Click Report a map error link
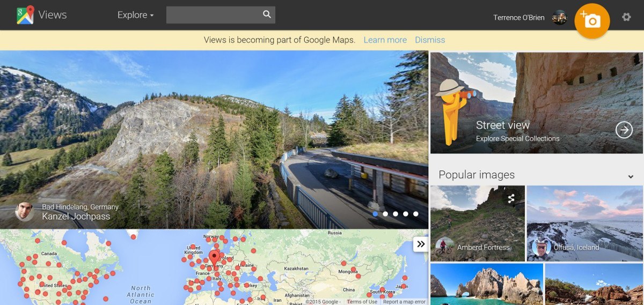This screenshot has height=305, width=644. tap(404, 302)
